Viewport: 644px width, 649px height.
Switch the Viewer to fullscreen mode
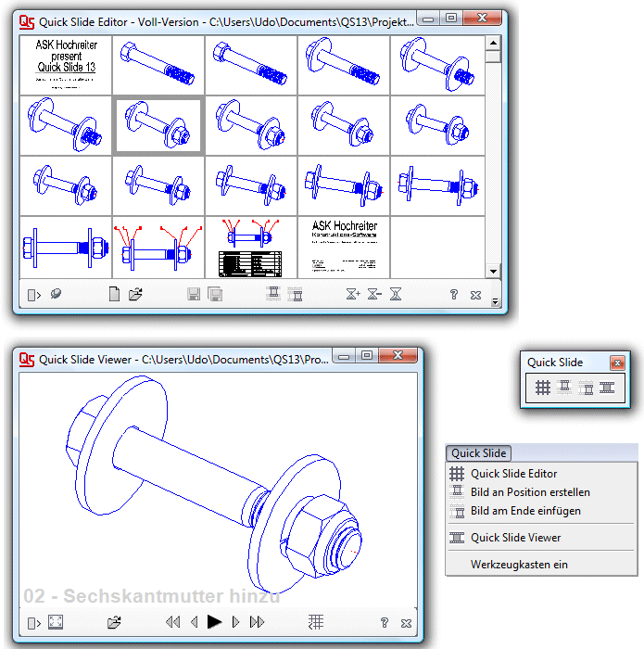tap(56, 622)
